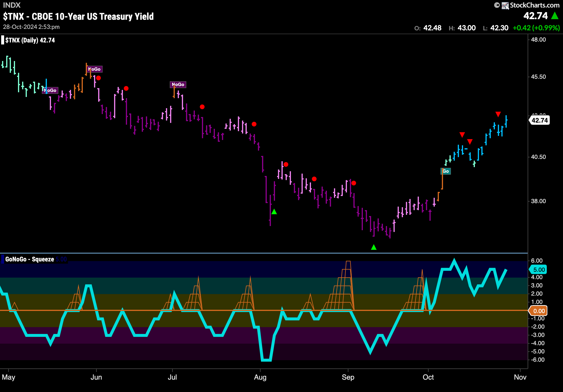
Task: Click the oscillator trough at -6 in August
Action: point(266,360)
